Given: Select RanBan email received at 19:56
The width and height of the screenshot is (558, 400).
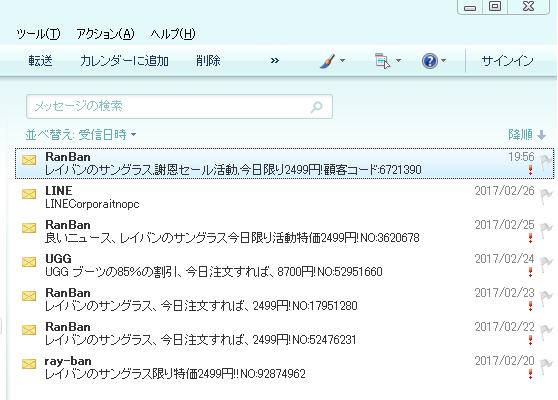Looking at the screenshot, I should click(x=284, y=163).
